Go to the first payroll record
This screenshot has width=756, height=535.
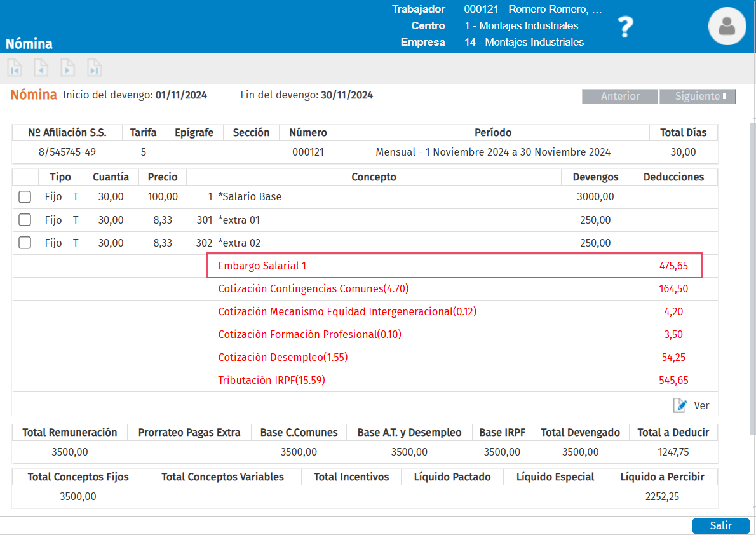[x=15, y=68]
